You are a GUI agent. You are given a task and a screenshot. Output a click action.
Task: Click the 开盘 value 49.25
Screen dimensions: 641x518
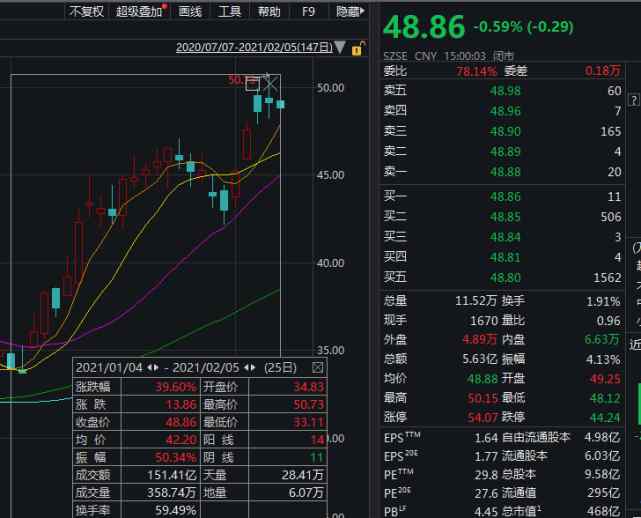[605, 379]
